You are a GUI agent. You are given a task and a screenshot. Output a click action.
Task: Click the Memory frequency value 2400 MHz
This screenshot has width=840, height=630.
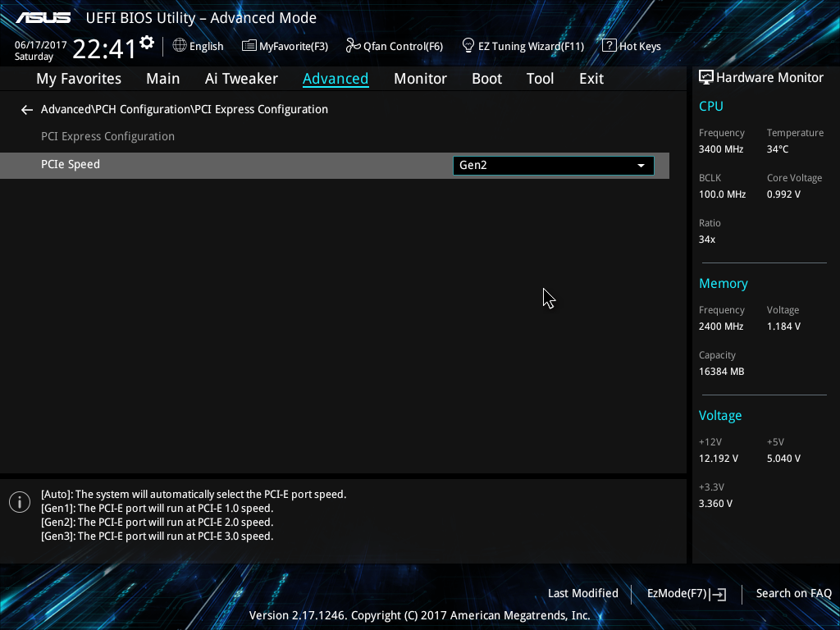click(721, 326)
